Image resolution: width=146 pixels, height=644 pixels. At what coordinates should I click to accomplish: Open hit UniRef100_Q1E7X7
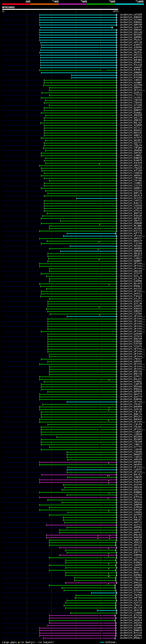coord(131,143)
